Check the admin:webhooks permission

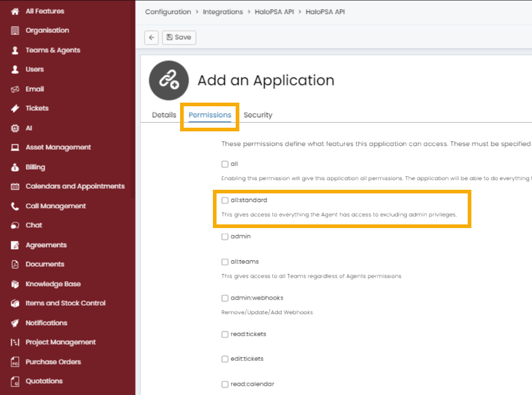pos(225,298)
